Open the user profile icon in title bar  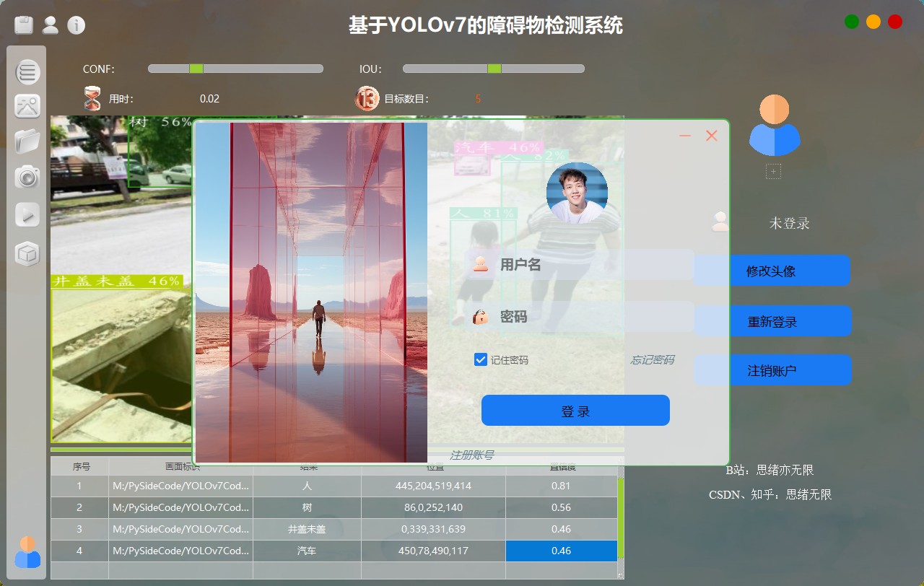click(51, 25)
